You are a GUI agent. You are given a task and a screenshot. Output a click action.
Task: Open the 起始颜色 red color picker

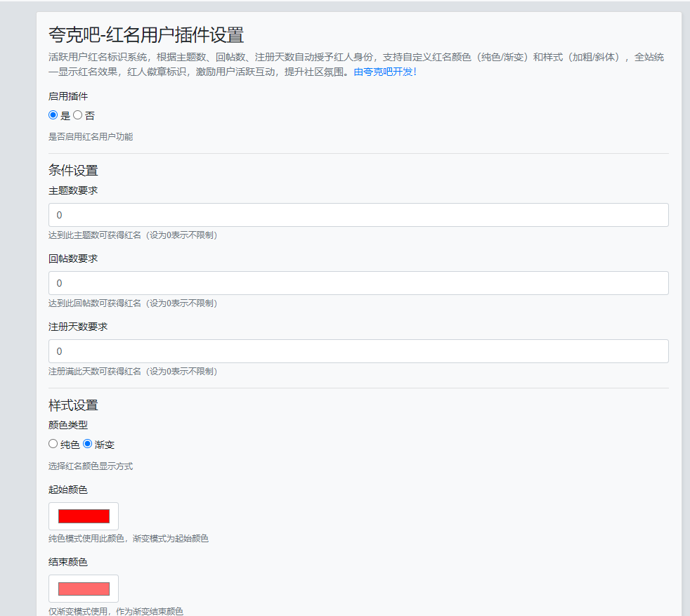click(84, 516)
